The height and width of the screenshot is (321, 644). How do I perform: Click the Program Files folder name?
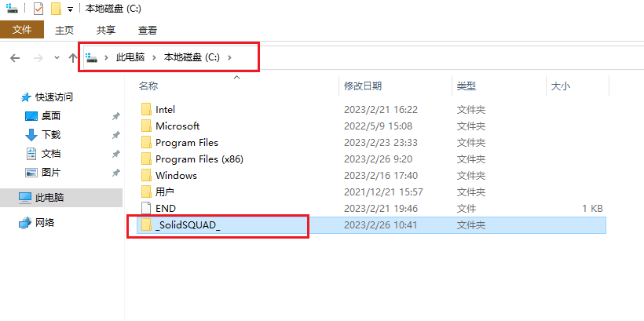tap(187, 142)
